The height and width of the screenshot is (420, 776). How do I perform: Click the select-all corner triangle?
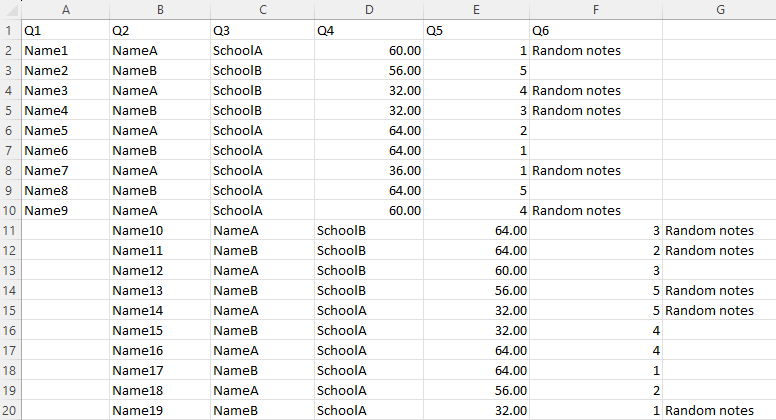[10, 10]
